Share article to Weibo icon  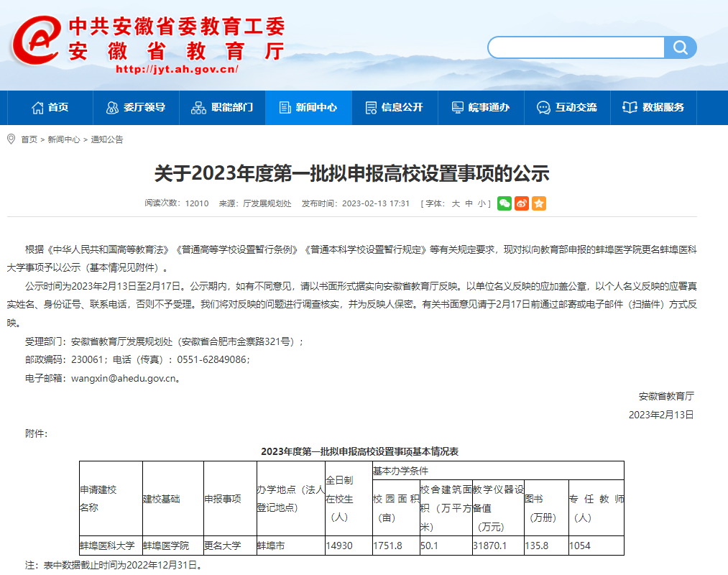[522, 203]
